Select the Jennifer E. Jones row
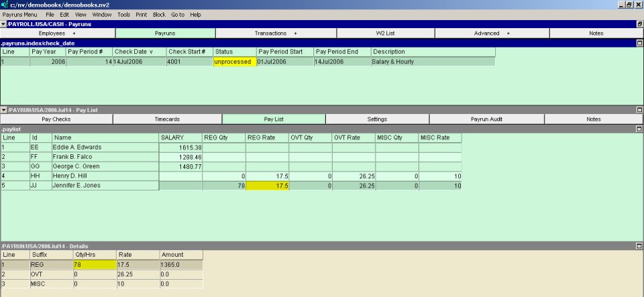The width and height of the screenshot is (644, 297). coord(77,185)
